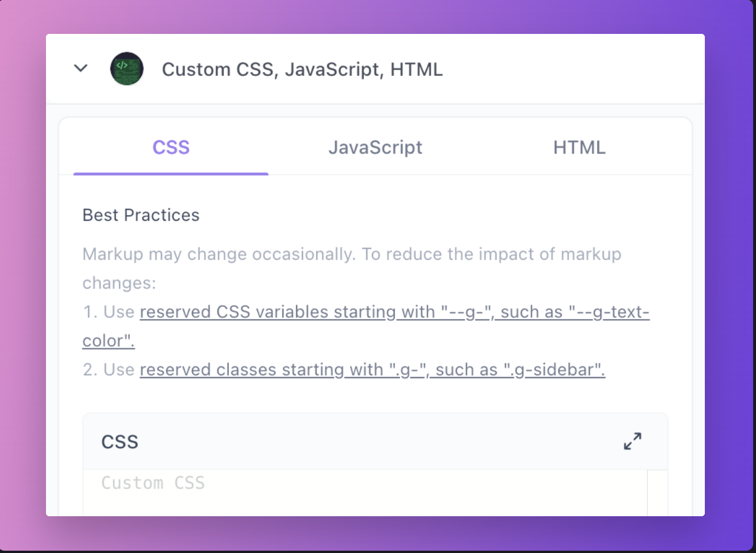Click the "1. Use" list item prefix
756x553 pixels.
109,312
